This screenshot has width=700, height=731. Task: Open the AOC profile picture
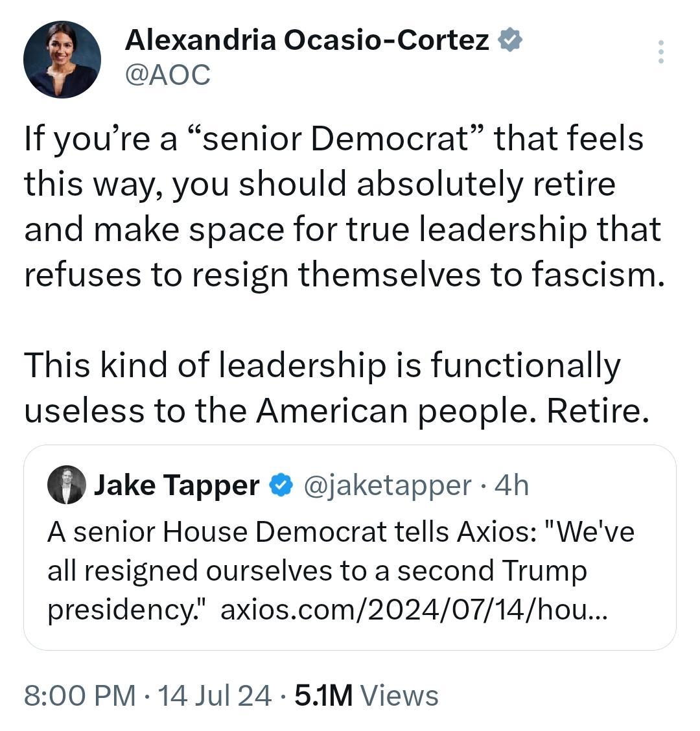click(x=62, y=60)
